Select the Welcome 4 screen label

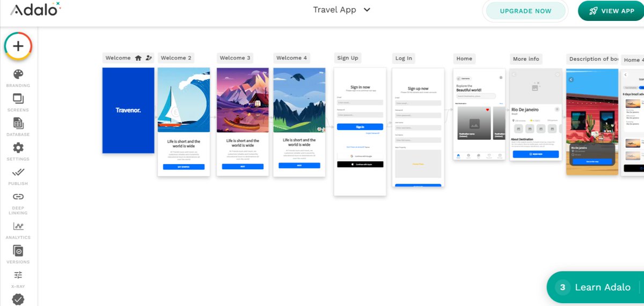coord(291,58)
